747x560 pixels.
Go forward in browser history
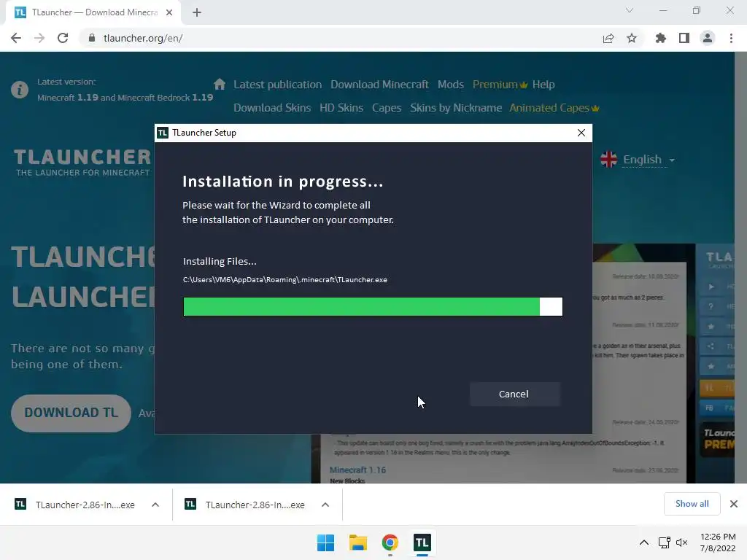click(39, 38)
